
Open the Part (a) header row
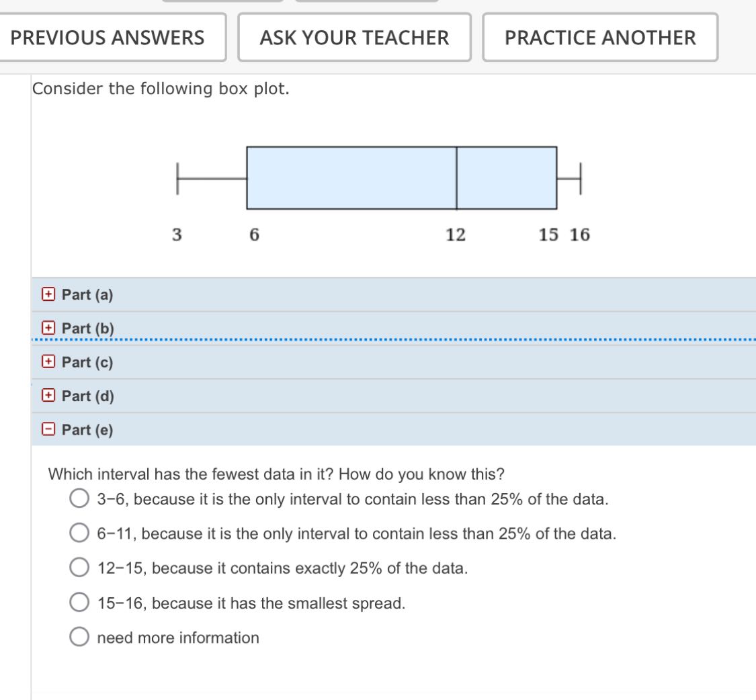pos(86,294)
